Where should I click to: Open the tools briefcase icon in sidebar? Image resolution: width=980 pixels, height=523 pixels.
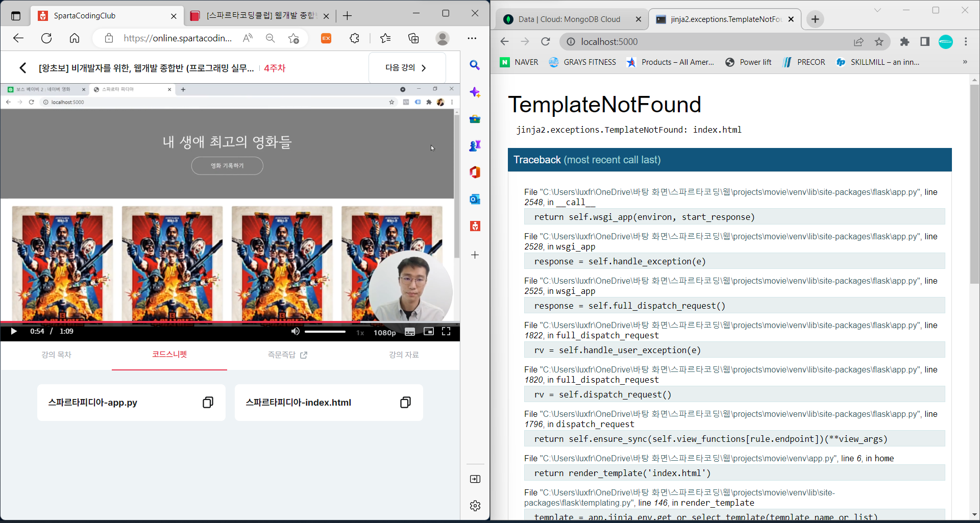[x=475, y=119]
